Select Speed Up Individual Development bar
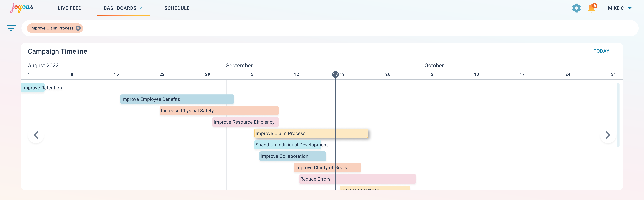This screenshot has height=200, width=644. (288, 145)
